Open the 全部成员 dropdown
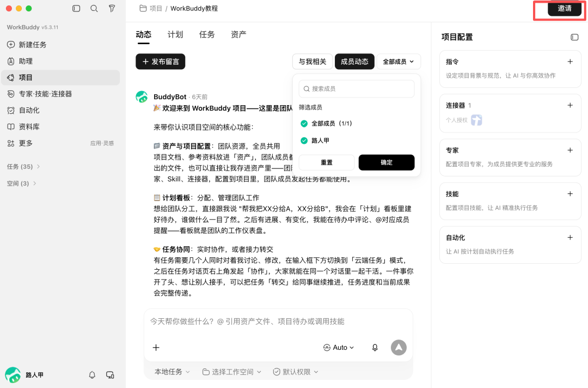 (x=398, y=62)
